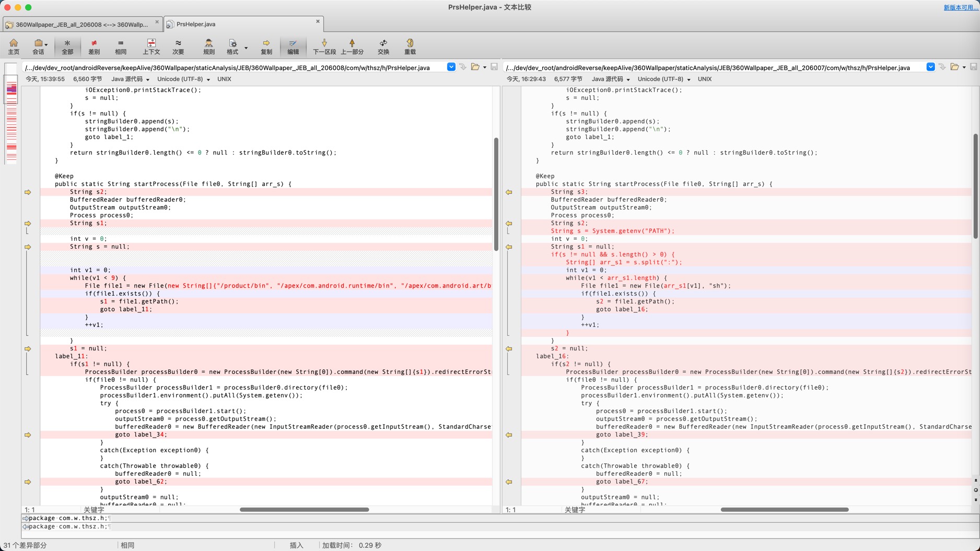This screenshot has width=980, height=551.
Task: Open 规则 rules settings
Action: pyautogui.click(x=208, y=46)
